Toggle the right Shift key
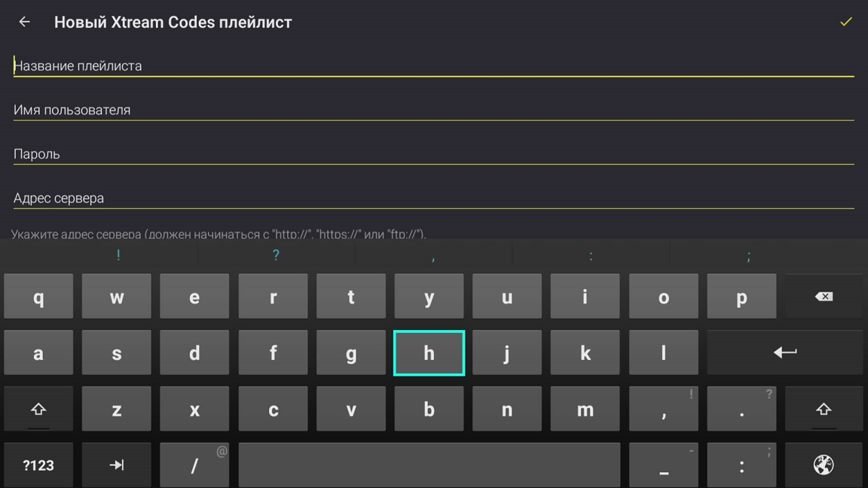The height and width of the screenshot is (488, 868). (x=824, y=409)
